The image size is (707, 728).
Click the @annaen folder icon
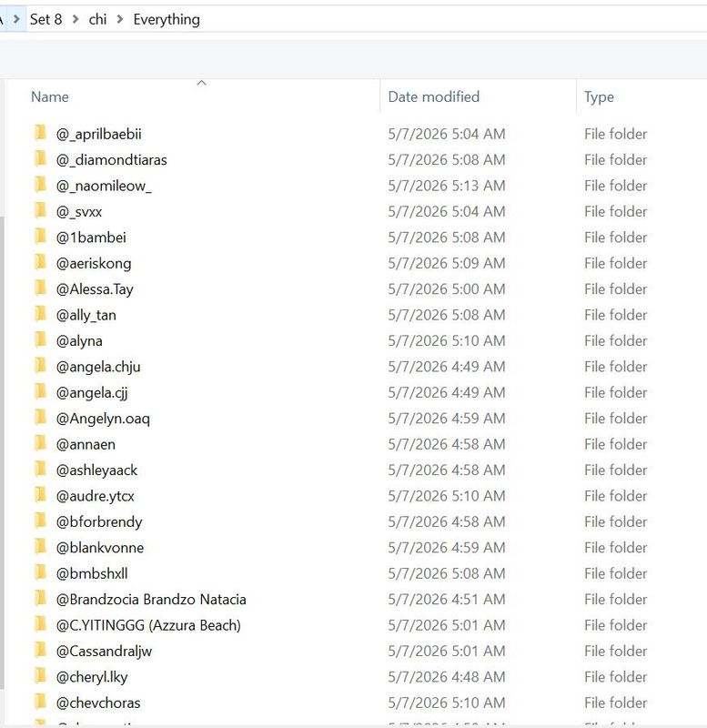pyautogui.click(x=40, y=444)
